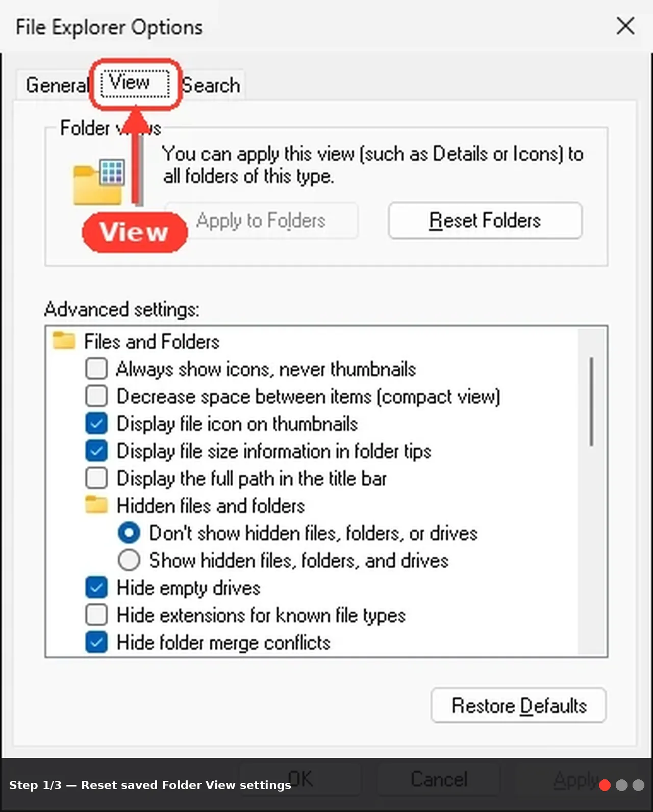Select the Files and Folders tree label

pyautogui.click(x=152, y=341)
